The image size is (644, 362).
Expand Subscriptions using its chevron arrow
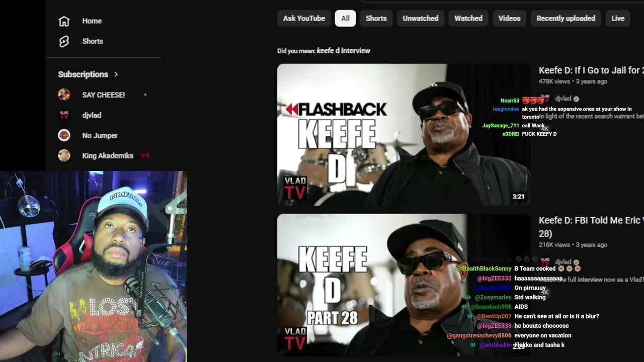pos(116,74)
